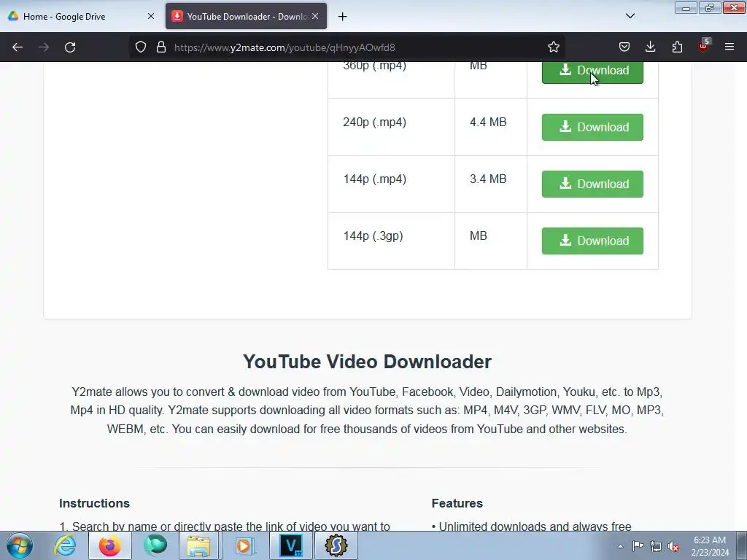Download the 144p (.3gp) video
Screen dimensions: 747x560
pyautogui.click(x=592, y=241)
